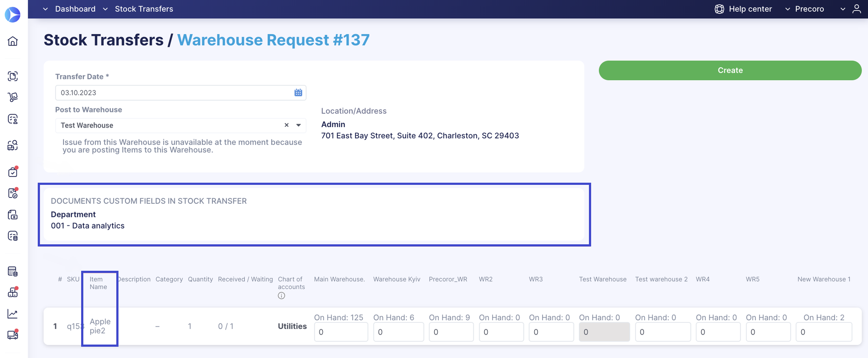The width and height of the screenshot is (868, 358).
Task: Click the calculator-database sidebar icon
Action: tap(13, 272)
